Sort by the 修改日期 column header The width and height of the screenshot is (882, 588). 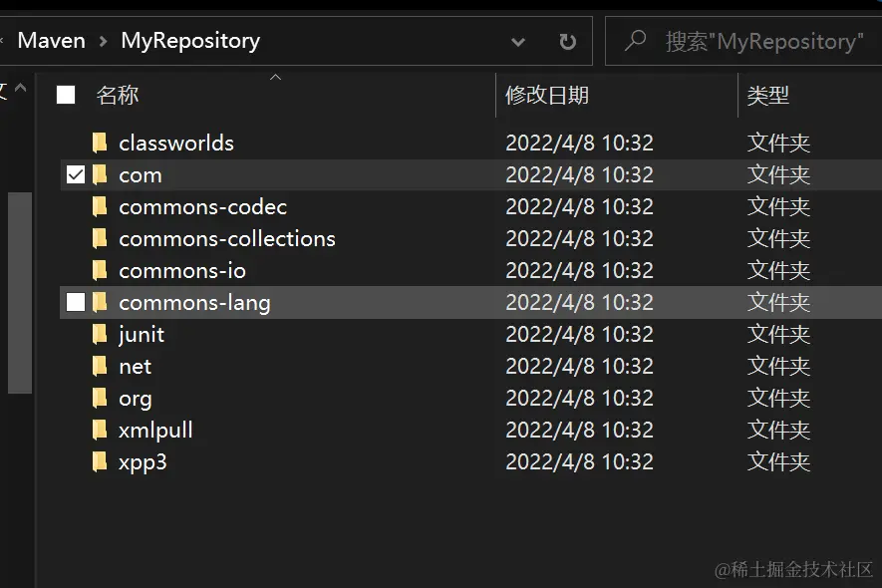coord(547,96)
